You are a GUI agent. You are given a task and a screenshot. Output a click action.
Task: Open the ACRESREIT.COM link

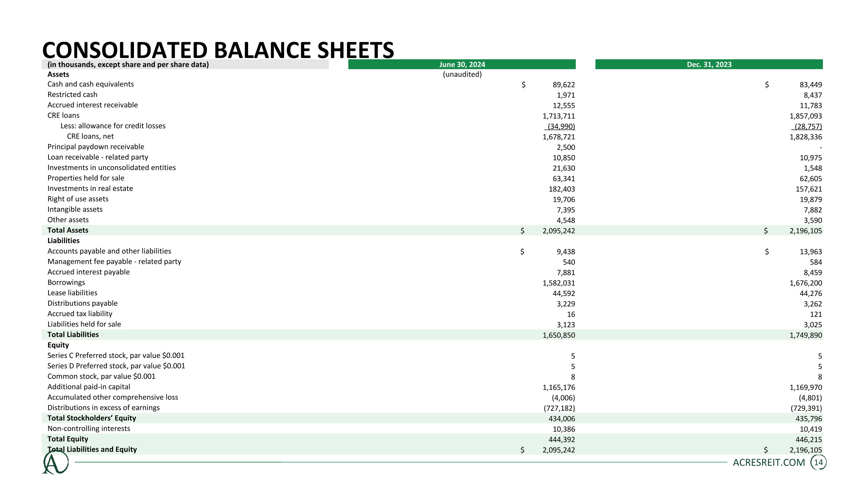(768, 463)
